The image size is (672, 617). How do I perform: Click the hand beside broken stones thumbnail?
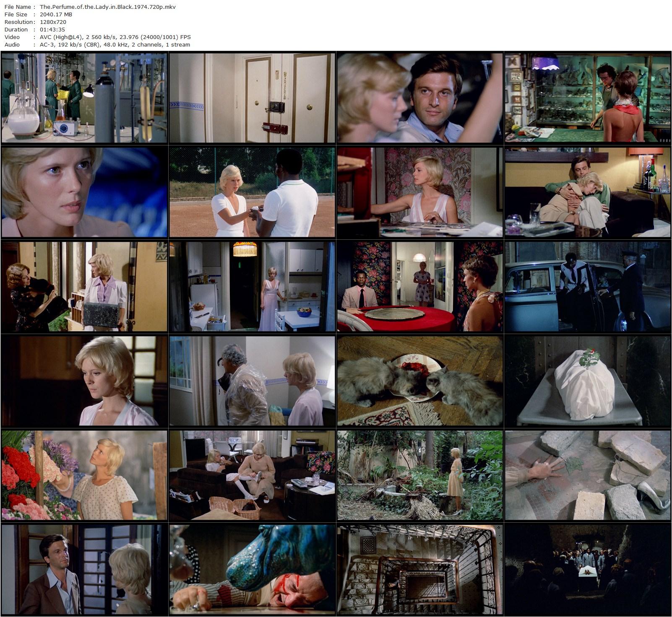click(x=587, y=475)
